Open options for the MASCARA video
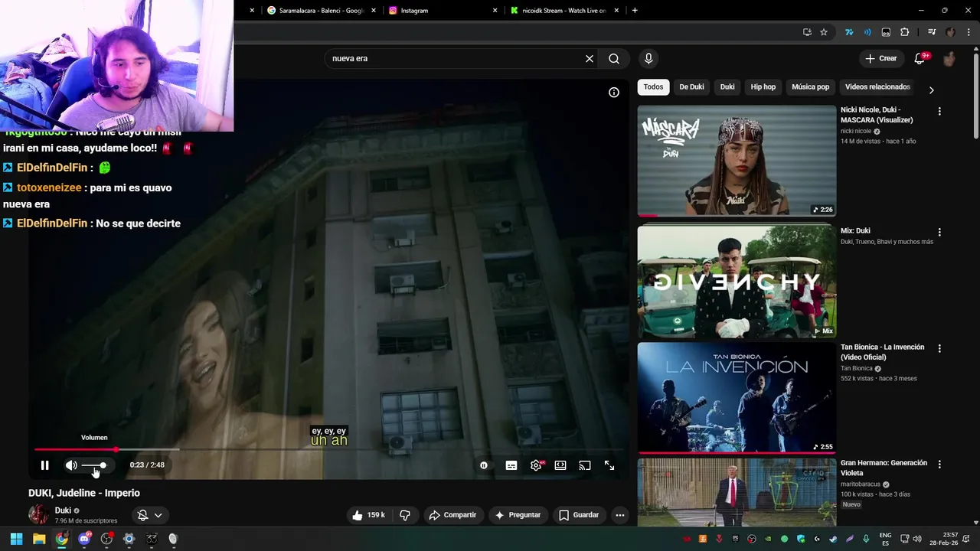The image size is (980, 551). [x=939, y=111]
